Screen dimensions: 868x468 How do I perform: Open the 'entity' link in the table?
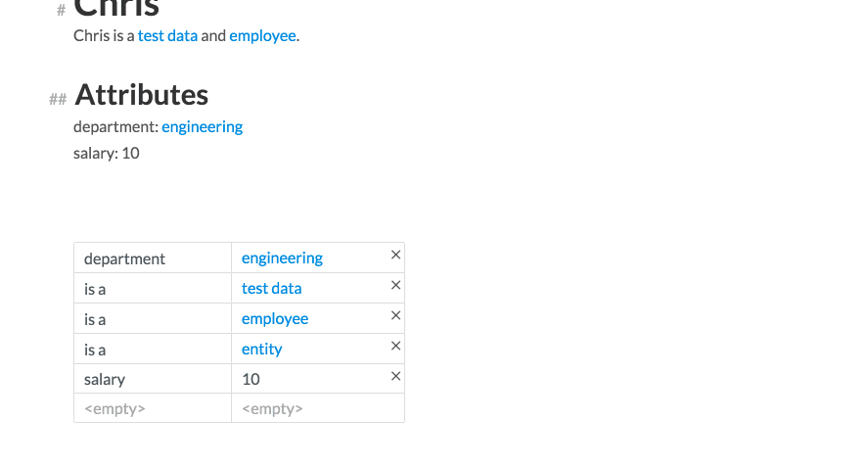click(x=261, y=350)
